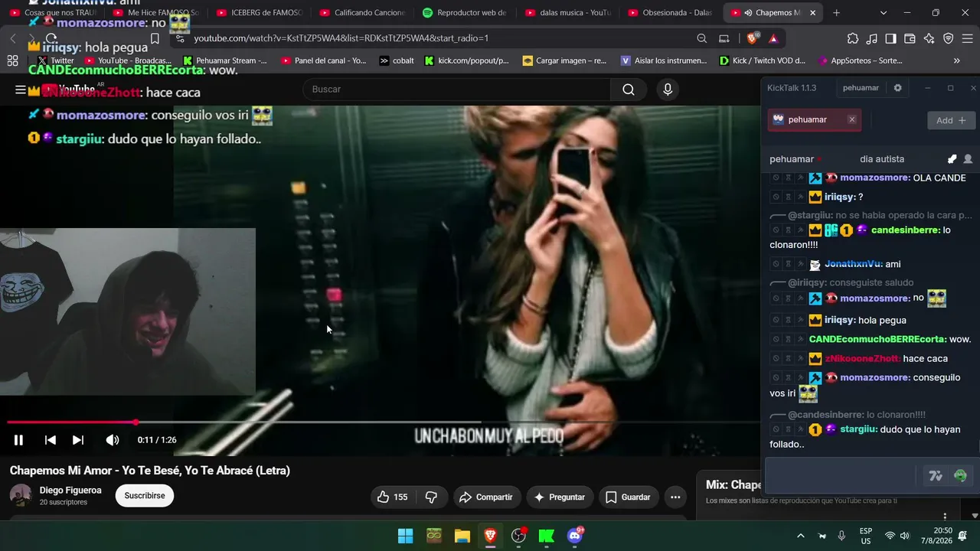
Task: Expand the bookmarks overflow chevron
Action: 957,60
